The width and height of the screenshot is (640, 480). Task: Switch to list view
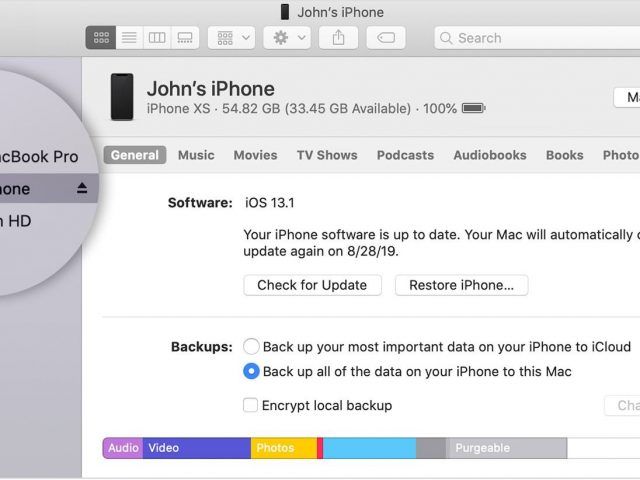click(129, 38)
